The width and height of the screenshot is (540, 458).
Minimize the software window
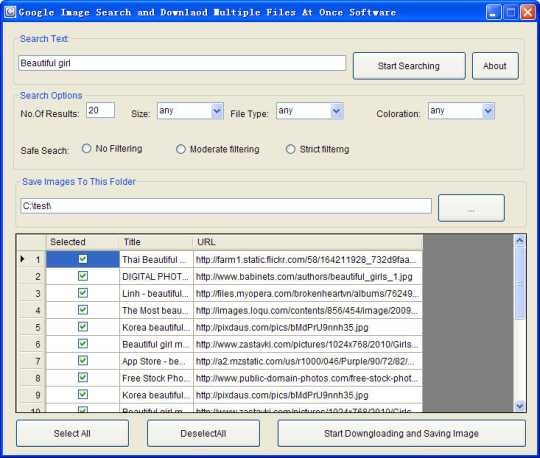493,12
